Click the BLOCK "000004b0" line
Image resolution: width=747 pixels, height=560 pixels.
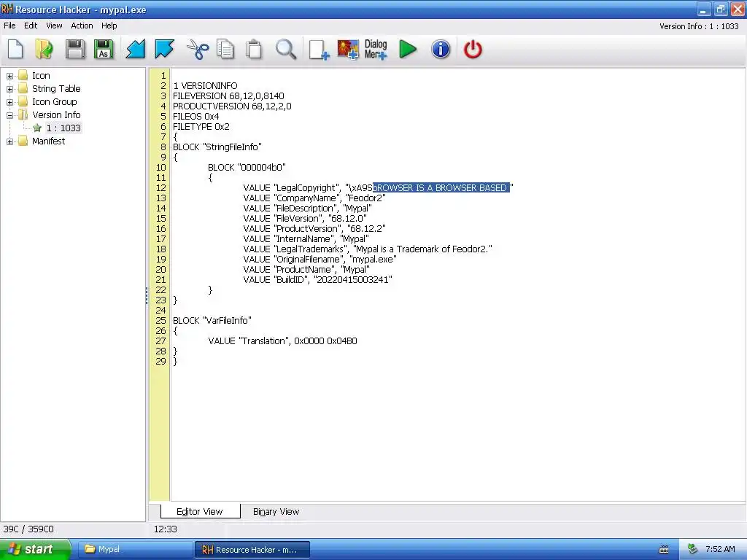(x=247, y=167)
